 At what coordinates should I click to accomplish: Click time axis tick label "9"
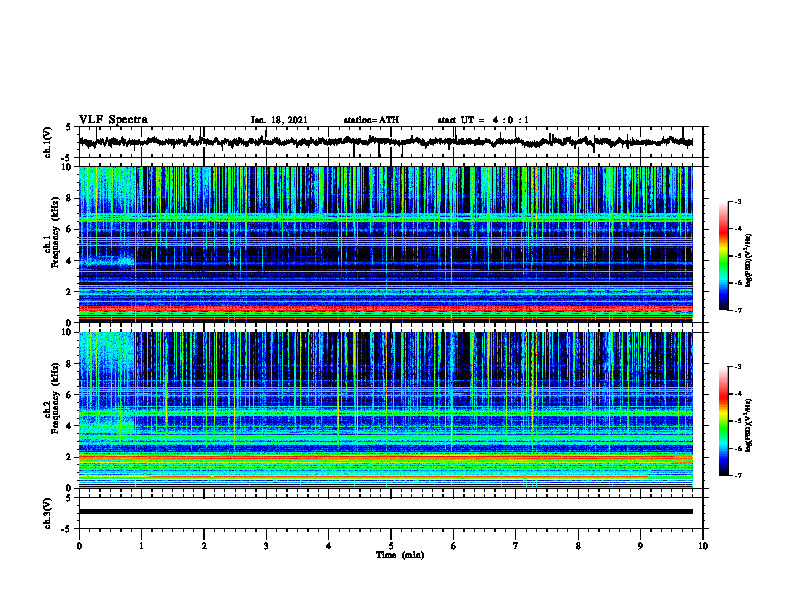tap(640, 546)
